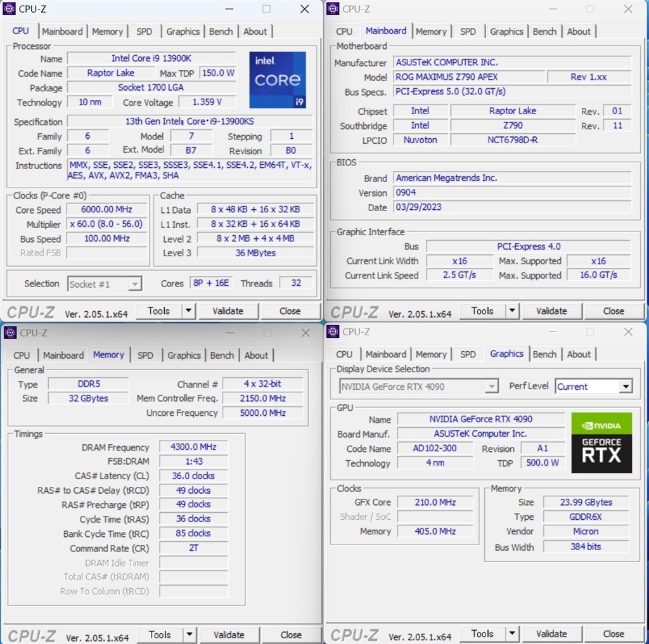This screenshot has width=649, height=644.
Task: Click the memory type value DDR5
Action: coord(89,383)
